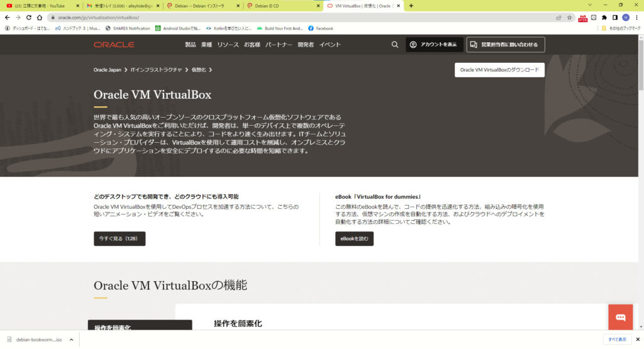Open その他のブックマーク folder

point(621,28)
